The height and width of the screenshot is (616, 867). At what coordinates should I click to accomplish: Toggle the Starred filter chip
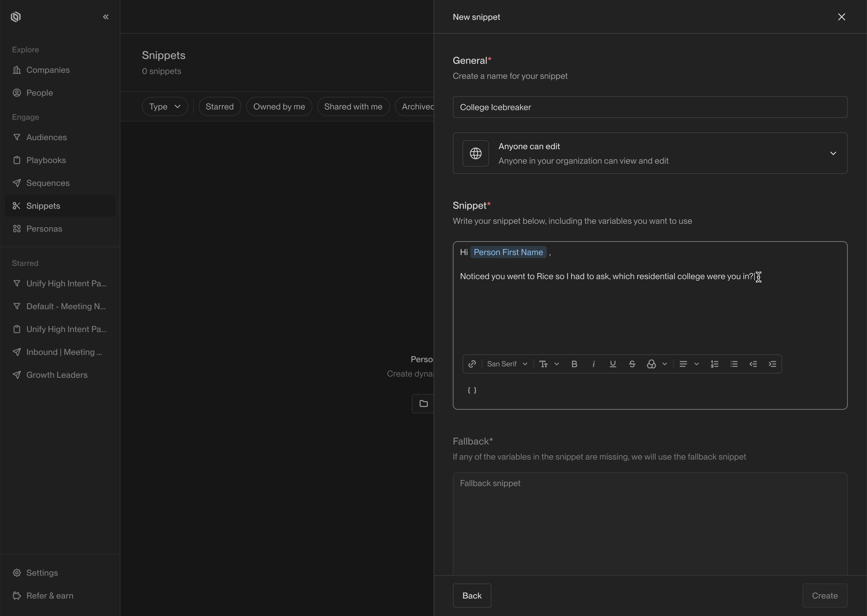[219, 106]
